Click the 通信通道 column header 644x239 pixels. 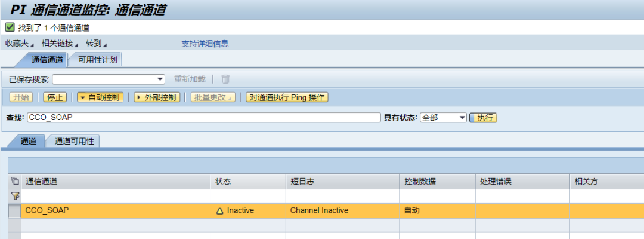click(116, 182)
